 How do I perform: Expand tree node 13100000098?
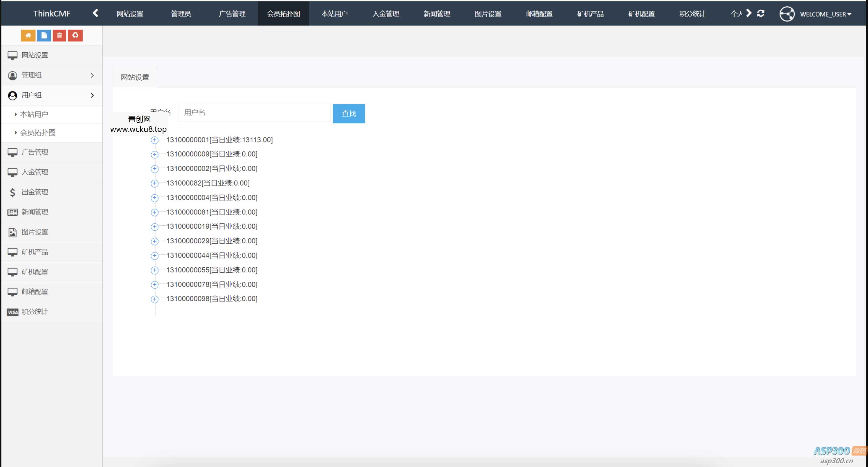(x=155, y=299)
